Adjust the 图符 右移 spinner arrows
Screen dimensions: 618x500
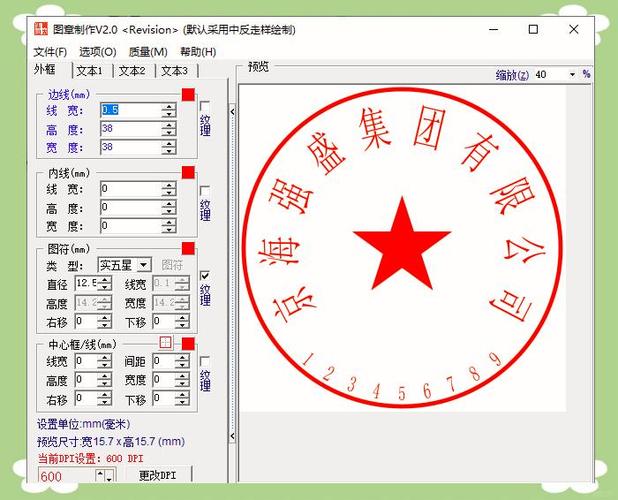(x=104, y=322)
